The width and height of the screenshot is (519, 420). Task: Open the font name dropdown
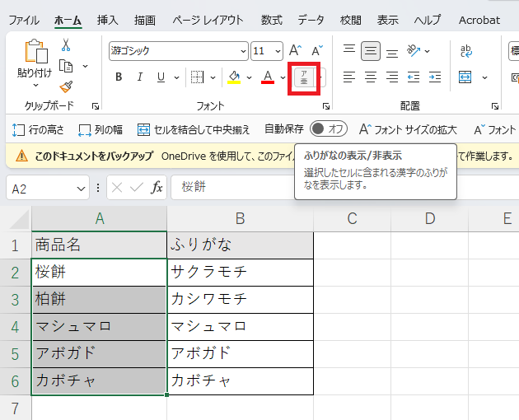point(243,51)
